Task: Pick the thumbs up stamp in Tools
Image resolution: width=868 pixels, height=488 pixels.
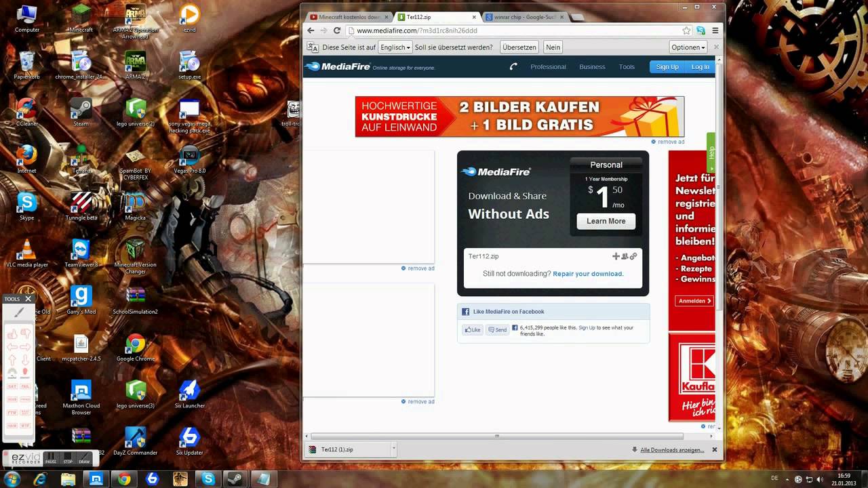Action: point(12,333)
